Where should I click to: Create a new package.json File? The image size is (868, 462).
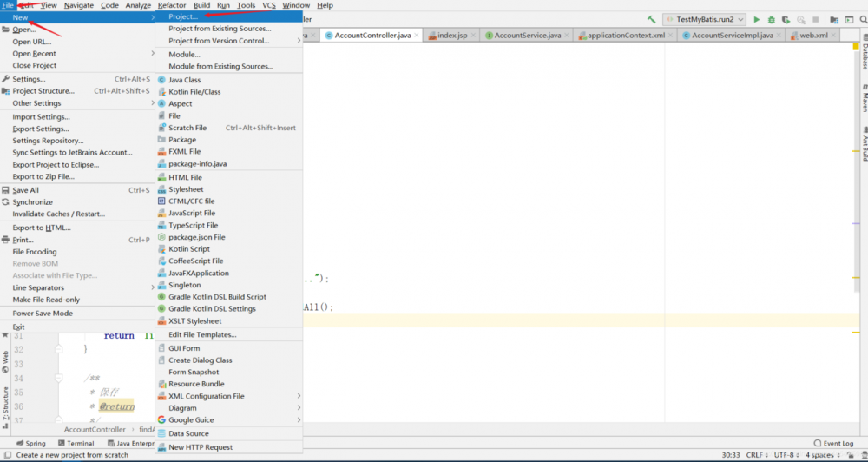click(x=228, y=237)
